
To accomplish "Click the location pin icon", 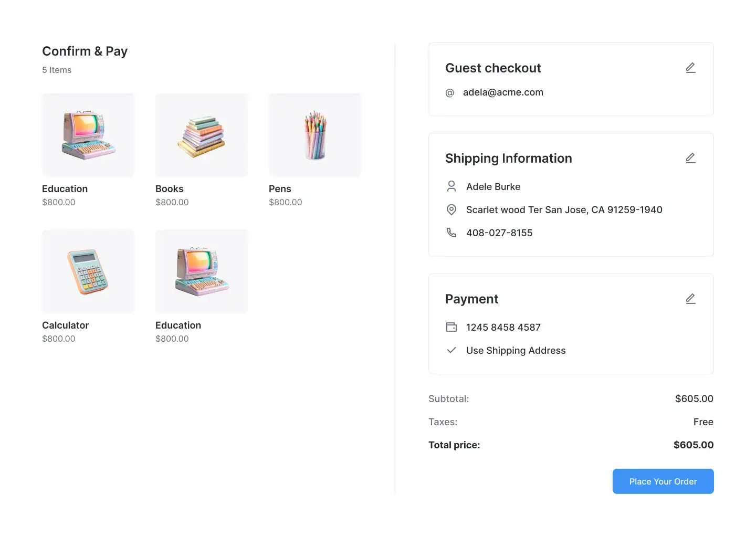I will 451,209.
